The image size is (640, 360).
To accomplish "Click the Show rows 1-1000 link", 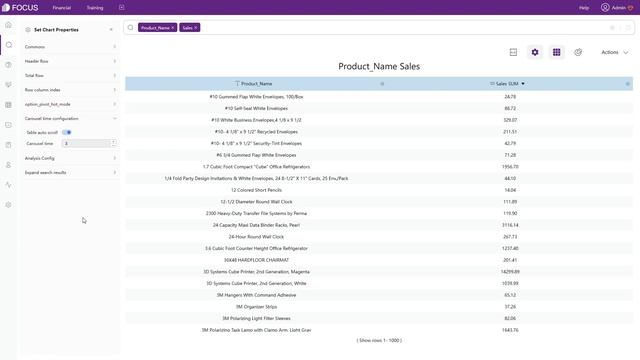I will (379, 340).
